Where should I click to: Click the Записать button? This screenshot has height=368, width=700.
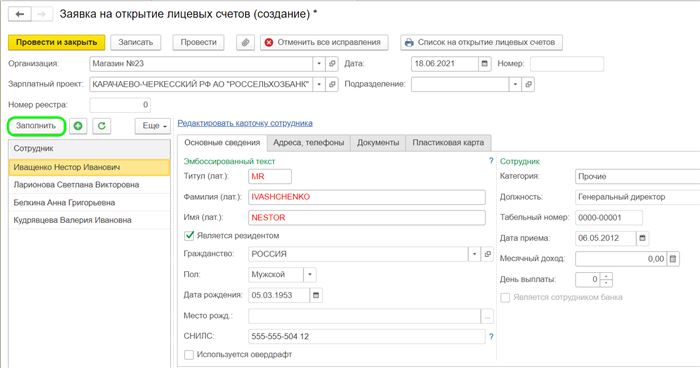pyautogui.click(x=136, y=42)
